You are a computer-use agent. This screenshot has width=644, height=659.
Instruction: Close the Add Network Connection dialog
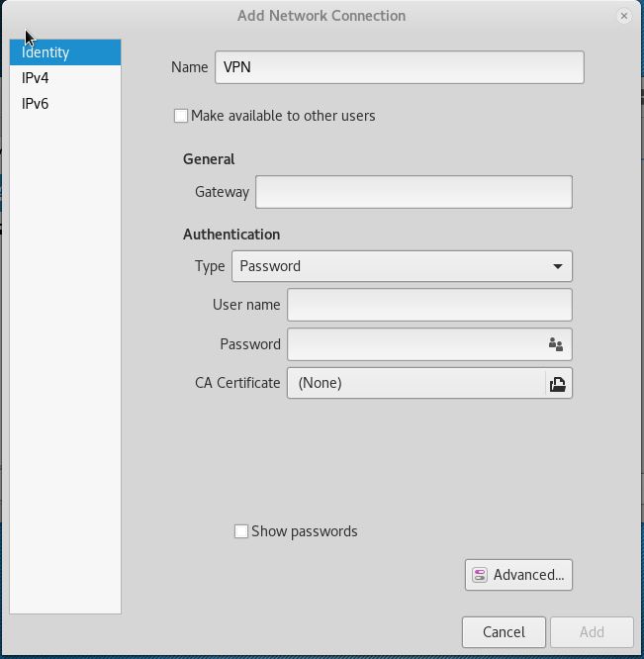click(x=624, y=16)
